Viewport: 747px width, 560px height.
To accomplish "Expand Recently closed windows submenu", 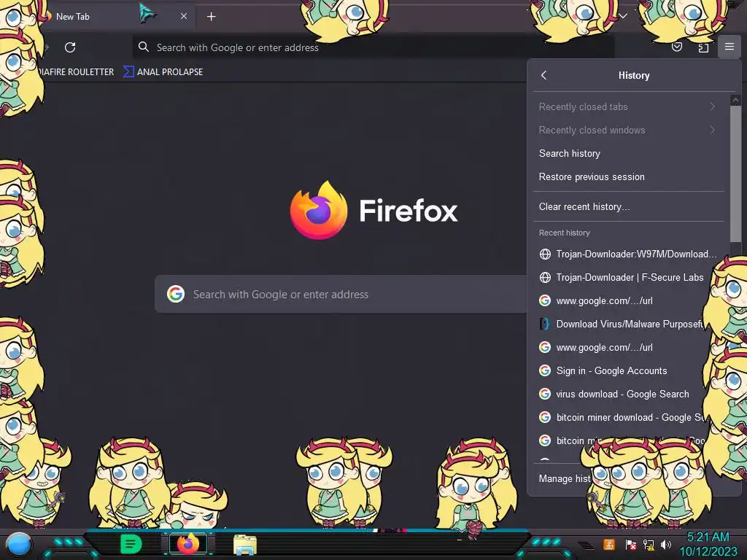I will [627, 130].
